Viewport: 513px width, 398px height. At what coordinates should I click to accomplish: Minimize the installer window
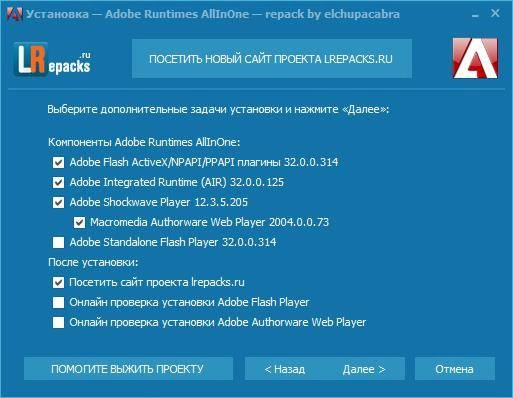(x=475, y=15)
